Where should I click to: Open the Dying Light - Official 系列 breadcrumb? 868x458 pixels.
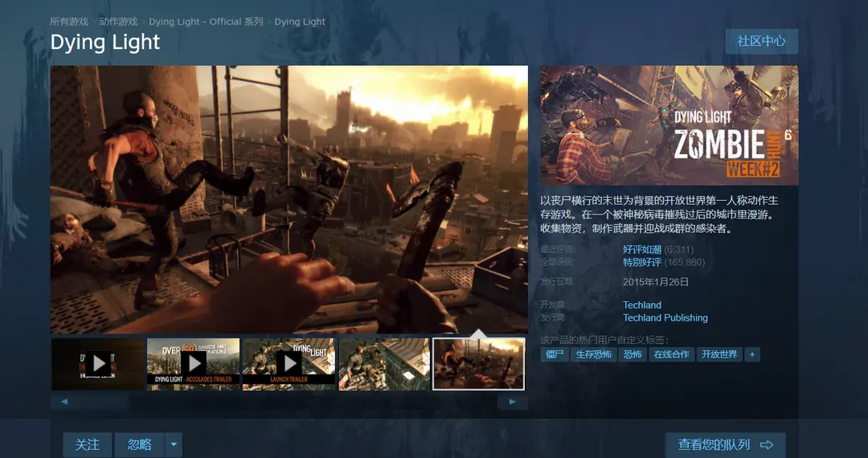coord(206,22)
